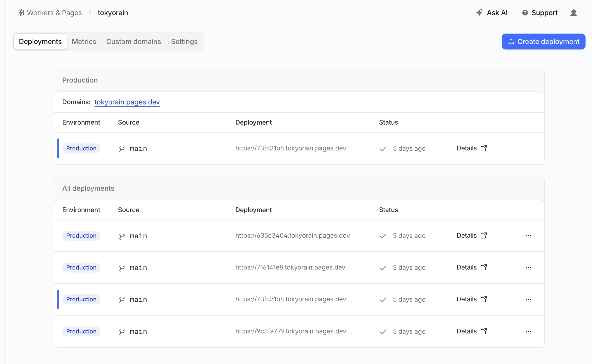Click the Production badge for 73fc31b6 in All deployments
This screenshot has width=592, height=364.
(81, 299)
